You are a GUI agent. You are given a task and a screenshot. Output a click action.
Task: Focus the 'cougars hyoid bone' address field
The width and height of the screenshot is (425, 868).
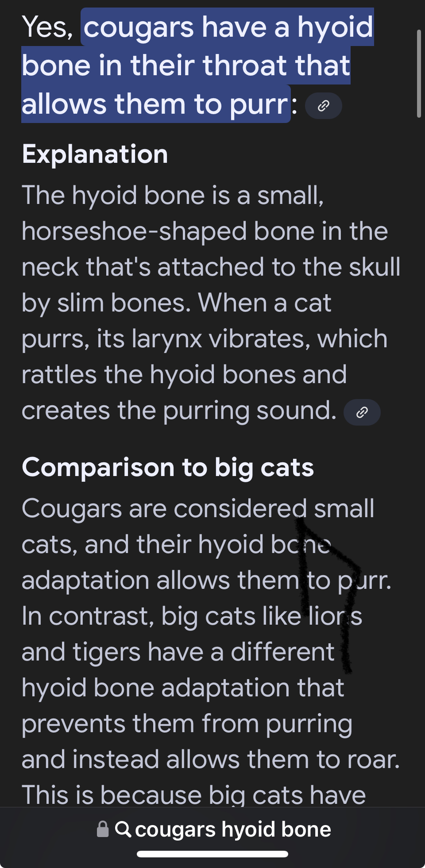(x=233, y=829)
